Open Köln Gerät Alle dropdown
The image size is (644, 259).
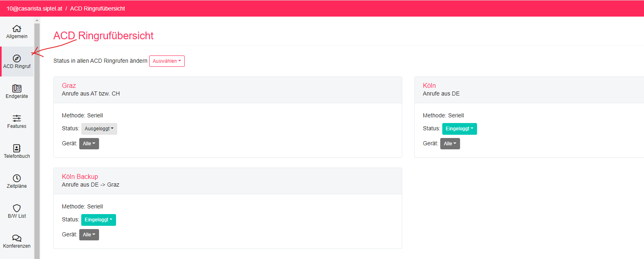[450, 144]
